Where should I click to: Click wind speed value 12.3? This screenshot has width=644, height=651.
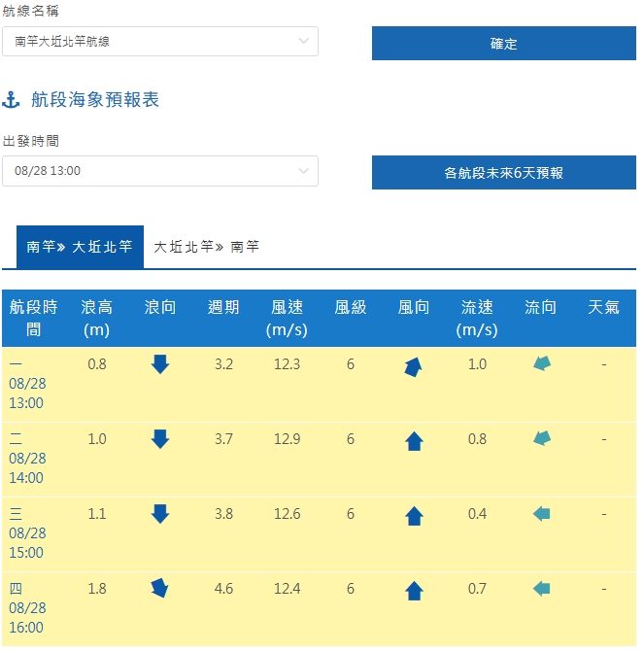(288, 364)
